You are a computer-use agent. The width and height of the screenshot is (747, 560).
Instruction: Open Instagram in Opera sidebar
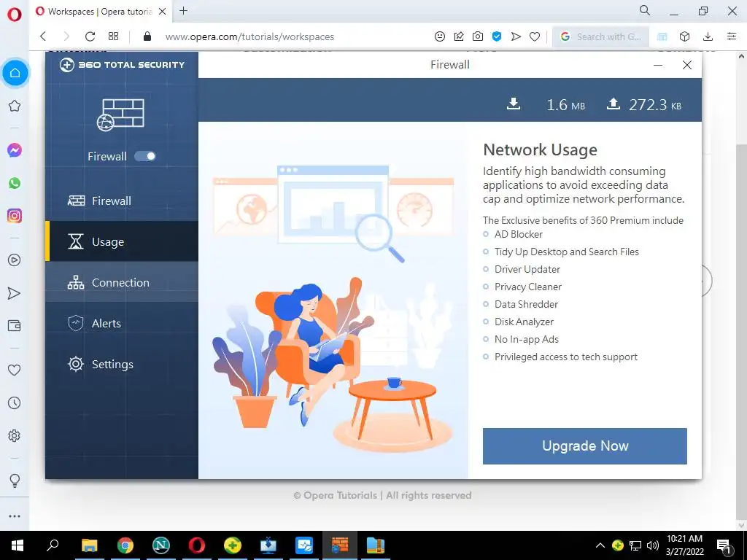pyautogui.click(x=15, y=216)
